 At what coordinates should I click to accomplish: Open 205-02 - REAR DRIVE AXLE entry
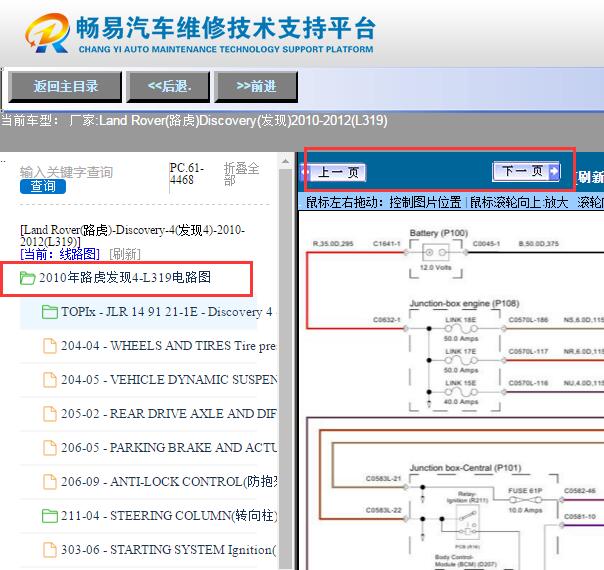[x=168, y=414]
